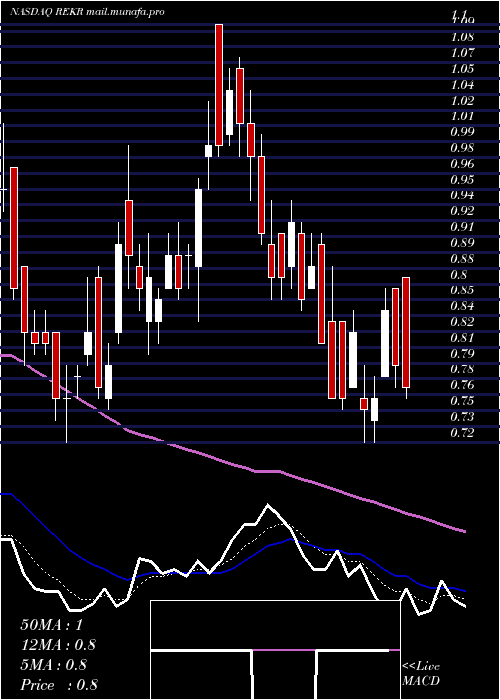The image size is (500, 700).
Task: Click the 1.02 price axis label
Action: 462,100
